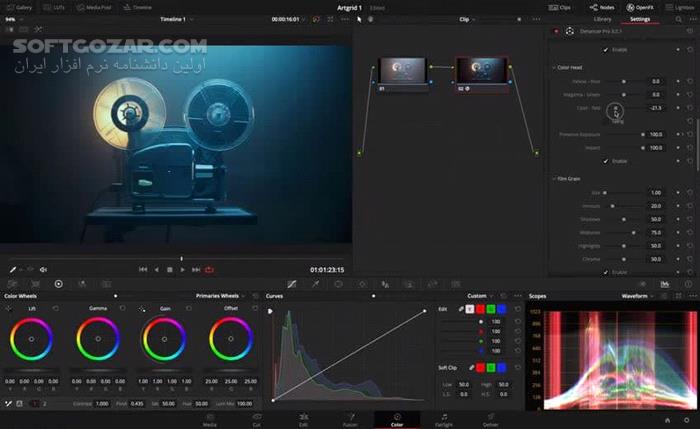Open the Qualifier eyedropper palette icon

pos(316,284)
